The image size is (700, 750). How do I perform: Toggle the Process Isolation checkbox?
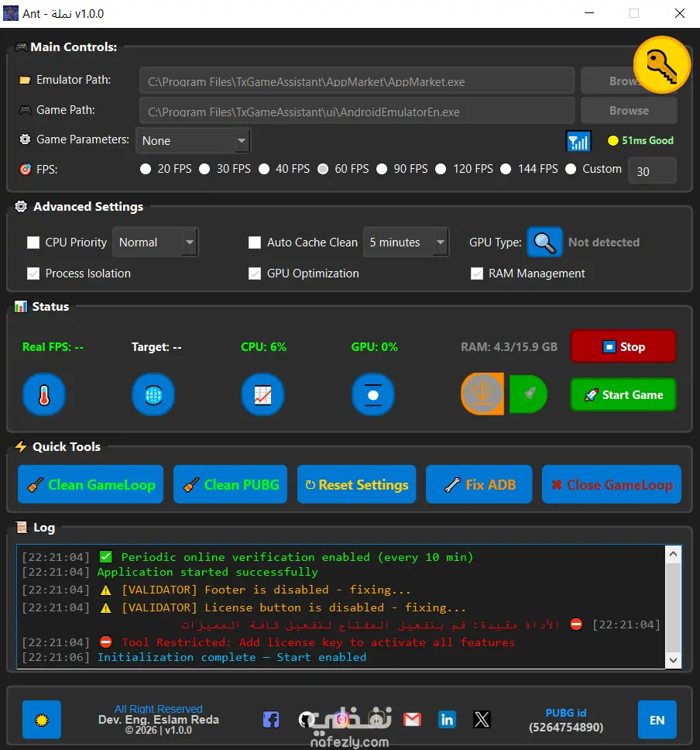(33, 274)
